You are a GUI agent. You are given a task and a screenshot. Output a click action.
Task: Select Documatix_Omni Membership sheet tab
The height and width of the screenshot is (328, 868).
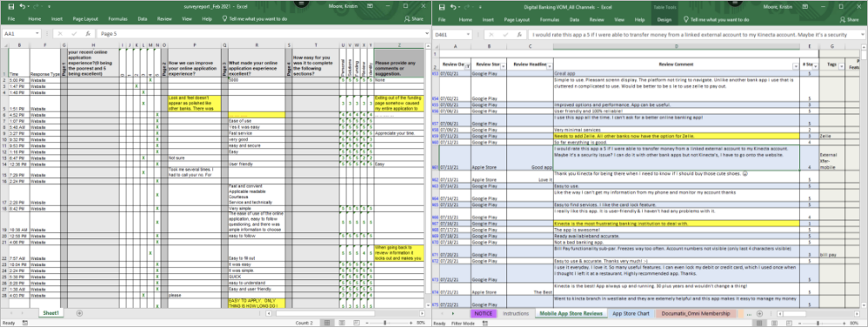[696, 313]
